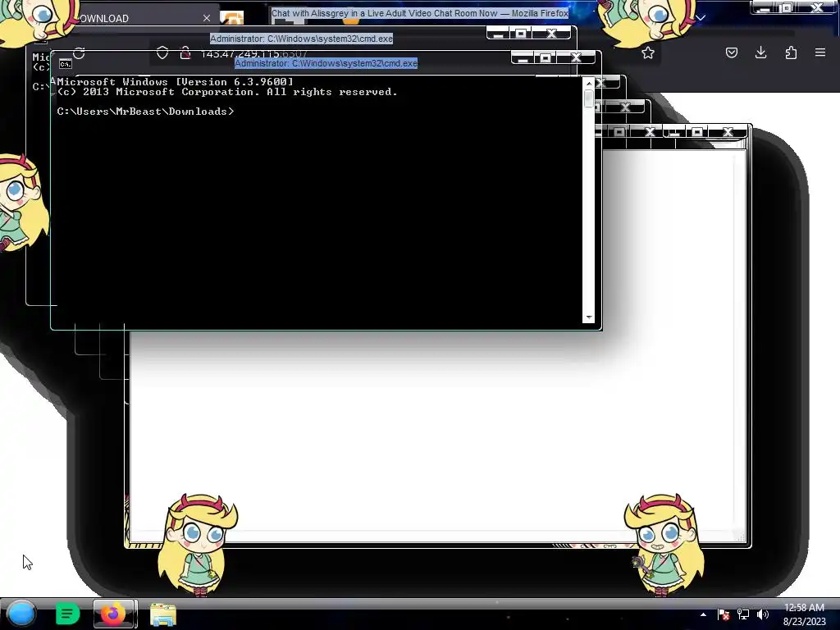Click the C:\Users\MrBeast\Downloads> prompt line
The image size is (840, 630).
(x=146, y=112)
